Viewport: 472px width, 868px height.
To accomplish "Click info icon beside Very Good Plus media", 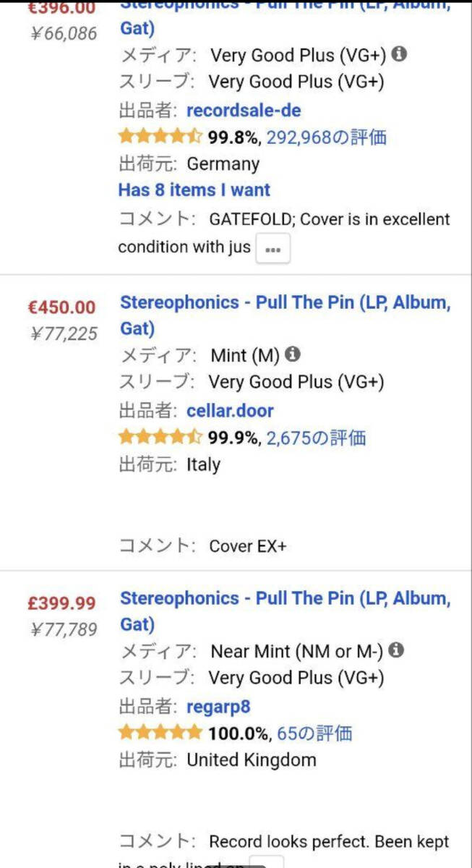I will (399, 54).
